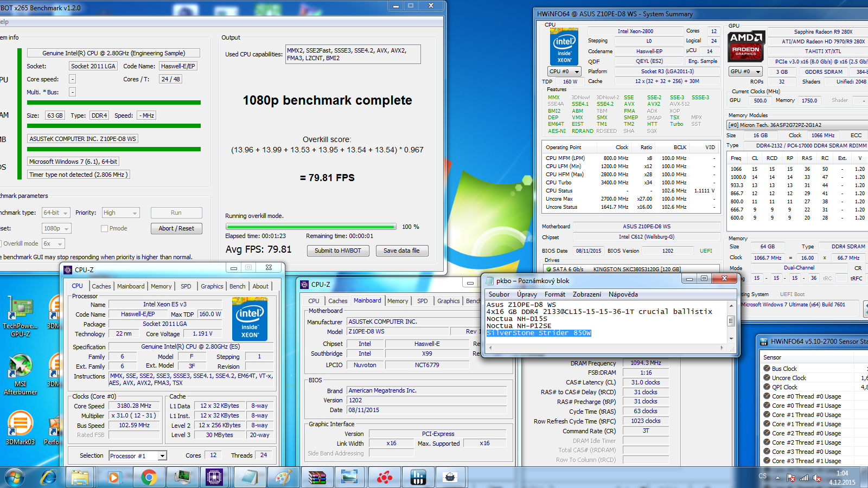The width and height of the screenshot is (868, 488).
Task: Click Save data file button
Action: click(401, 251)
